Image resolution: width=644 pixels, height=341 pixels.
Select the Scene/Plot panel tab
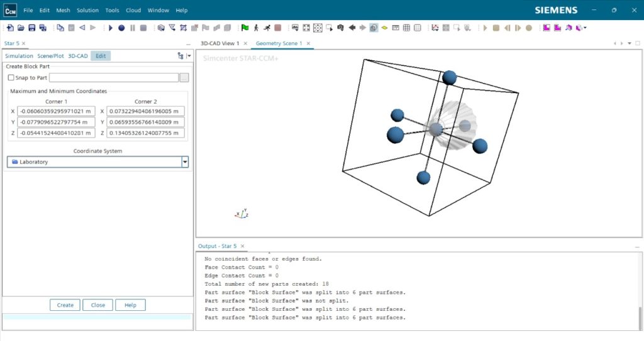coord(50,56)
